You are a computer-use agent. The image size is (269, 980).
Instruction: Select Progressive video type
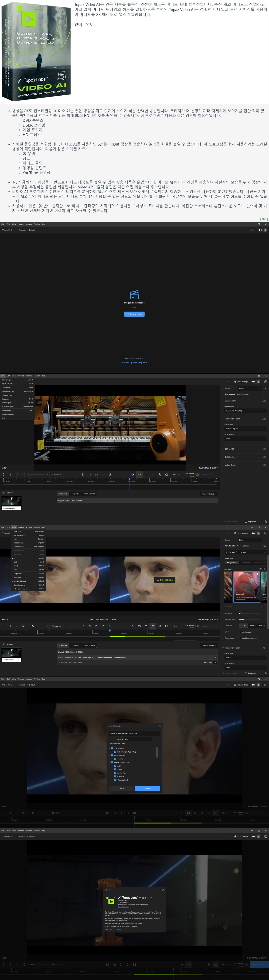(232, 563)
